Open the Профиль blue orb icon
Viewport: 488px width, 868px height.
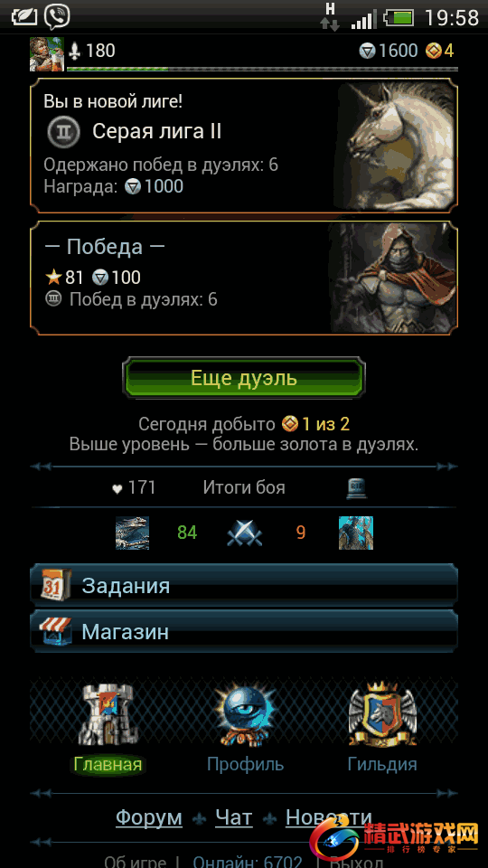245,716
